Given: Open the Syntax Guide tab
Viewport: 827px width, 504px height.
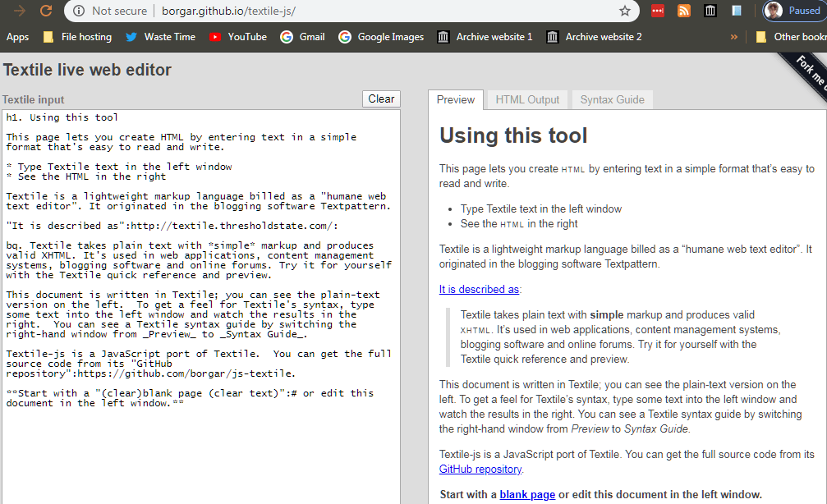Looking at the screenshot, I should pyautogui.click(x=612, y=99).
